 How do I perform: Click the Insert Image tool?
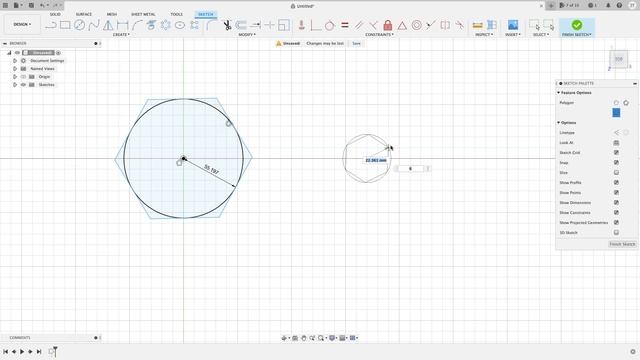tap(513, 25)
